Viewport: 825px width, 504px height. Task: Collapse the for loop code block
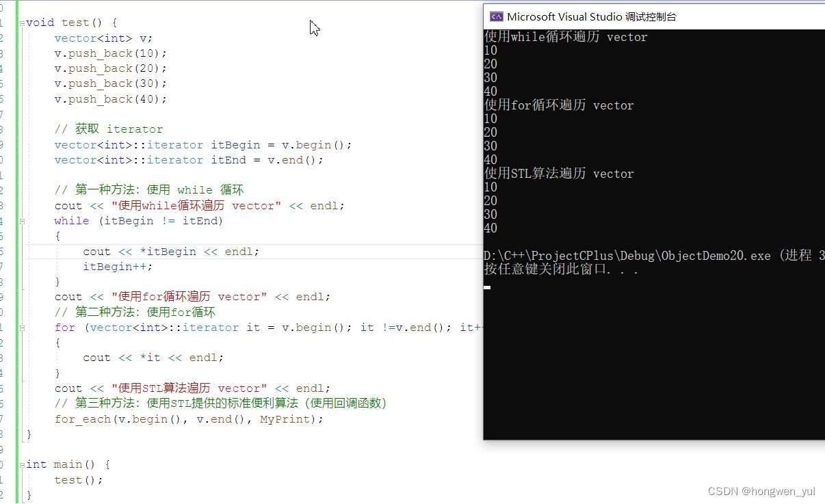(x=22, y=327)
